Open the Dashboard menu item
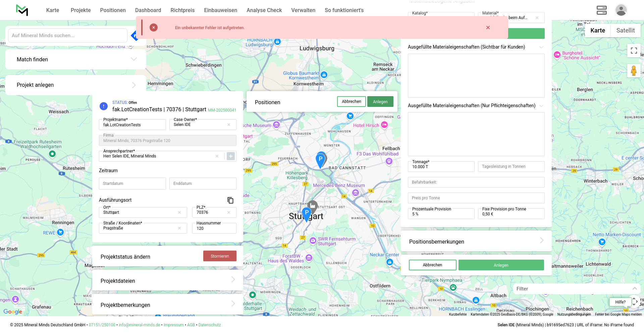This screenshot has width=644, height=333. click(148, 10)
